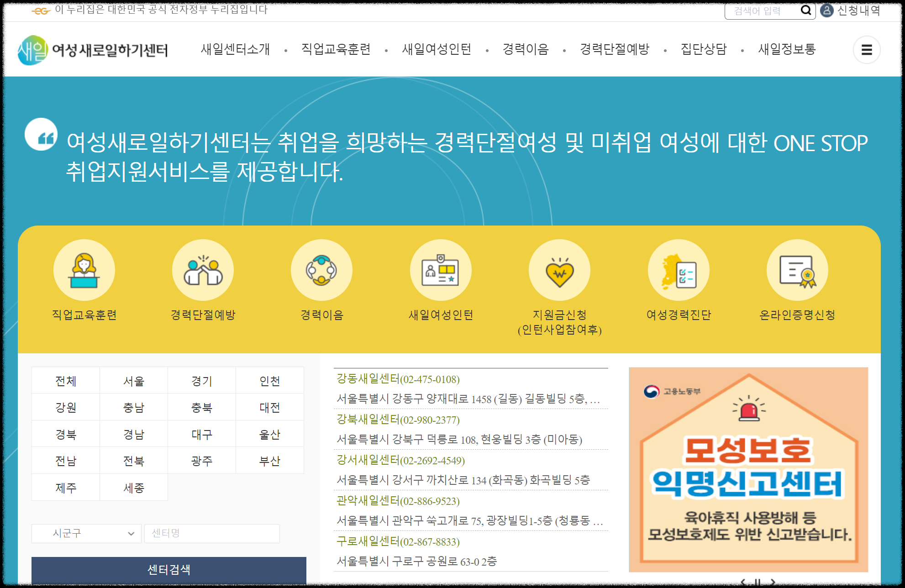Open the 새일센터소개 menu
This screenshot has height=588, width=905.
click(235, 49)
